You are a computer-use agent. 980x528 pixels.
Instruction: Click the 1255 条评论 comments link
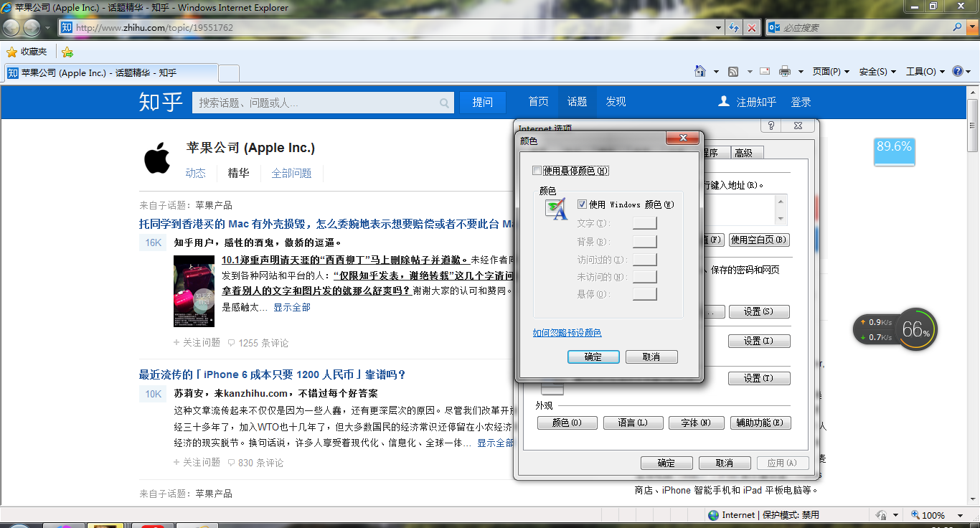258,343
